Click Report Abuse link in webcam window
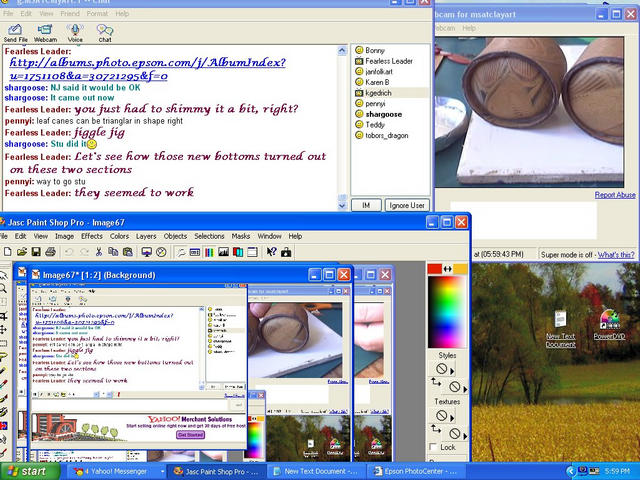This screenshot has width=640, height=480. tap(615, 195)
